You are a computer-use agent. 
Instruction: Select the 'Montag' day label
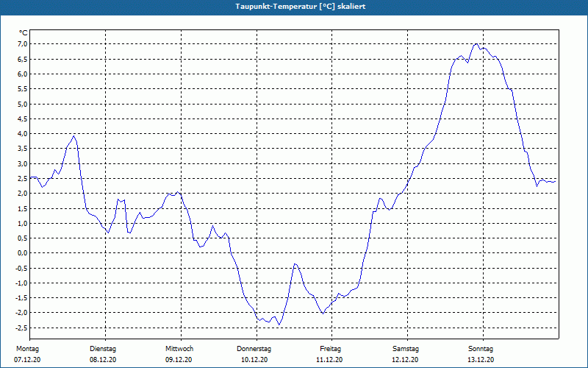pyautogui.click(x=27, y=349)
